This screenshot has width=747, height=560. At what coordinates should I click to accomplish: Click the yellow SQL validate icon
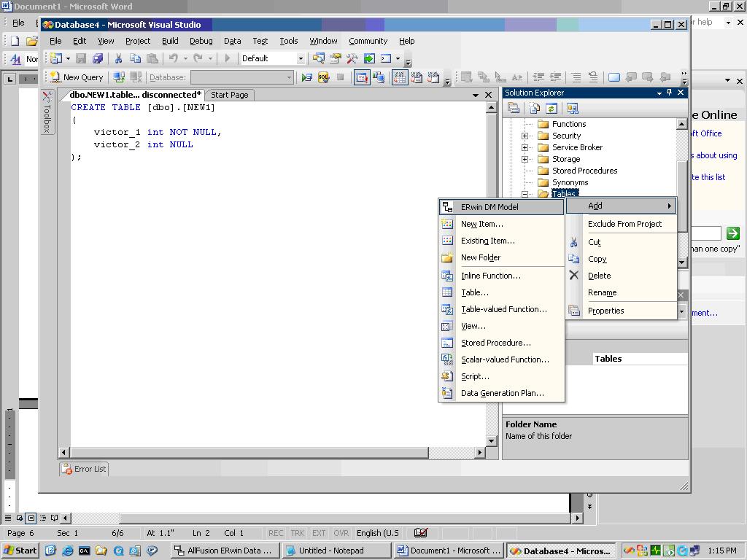tap(323, 77)
